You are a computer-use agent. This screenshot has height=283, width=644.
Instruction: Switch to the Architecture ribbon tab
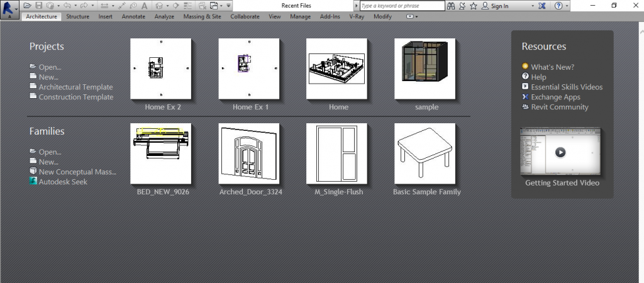tap(42, 16)
